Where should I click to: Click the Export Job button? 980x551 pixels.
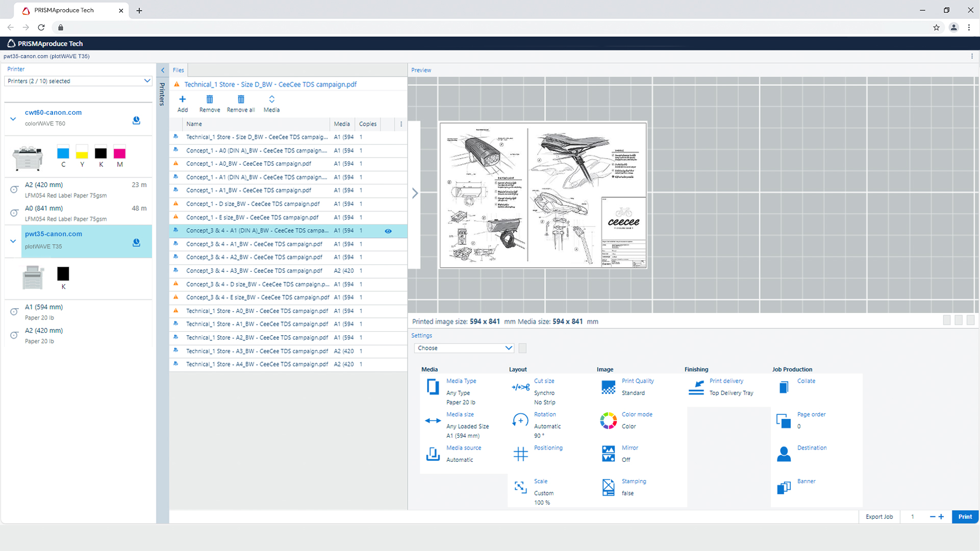point(879,517)
